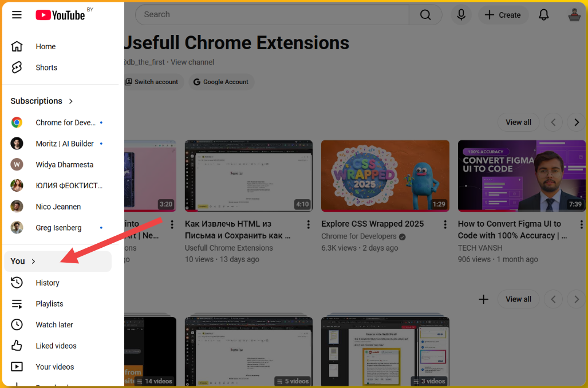Open notifications via the bell icon
The image size is (588, 388).
coord(543,15)
